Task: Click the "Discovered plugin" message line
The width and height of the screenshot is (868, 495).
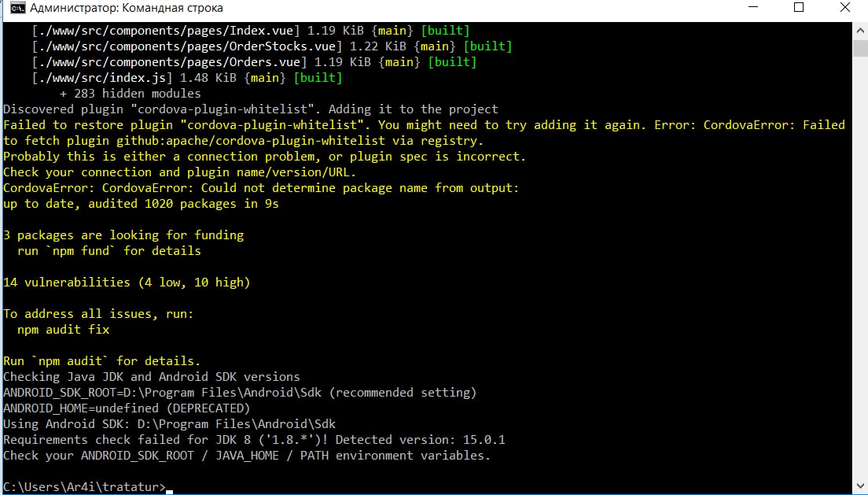Action: point(251,109)
